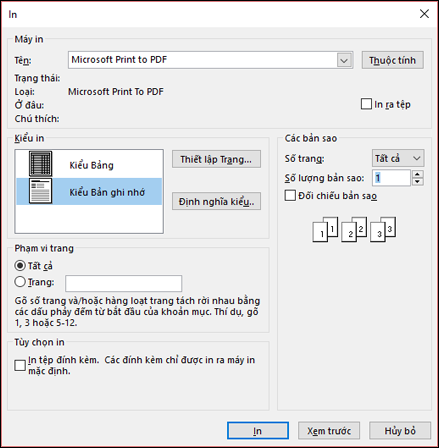439x448 pixels.
Task: Open the printer name dropdown
Action: (x=344, y=60)
